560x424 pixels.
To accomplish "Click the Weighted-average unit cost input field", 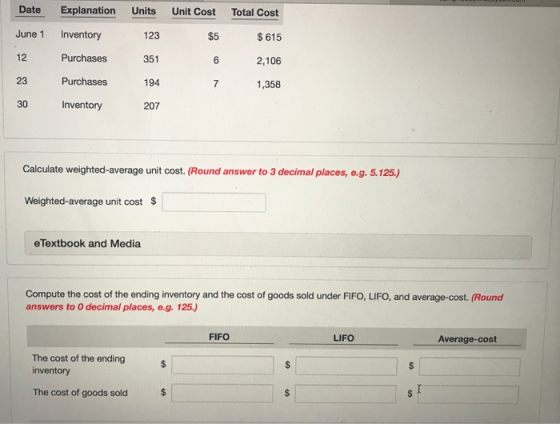I will pos(214,203).
